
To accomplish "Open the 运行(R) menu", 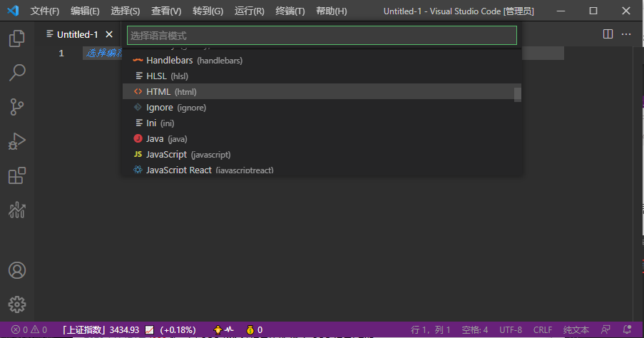I will [x=250, y=11].
